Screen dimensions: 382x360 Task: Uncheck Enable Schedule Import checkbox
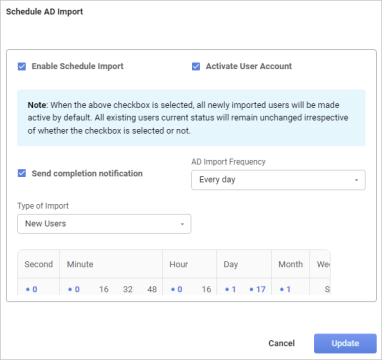coord(22,66)
